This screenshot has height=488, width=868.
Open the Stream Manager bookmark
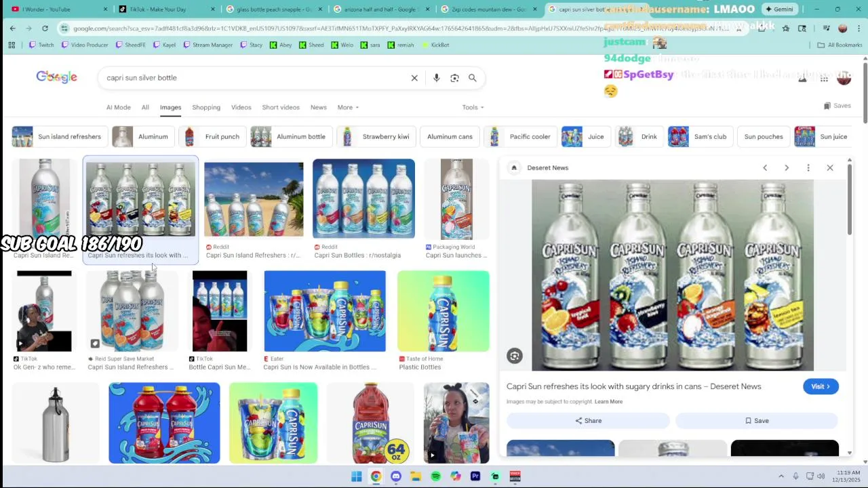208,45
